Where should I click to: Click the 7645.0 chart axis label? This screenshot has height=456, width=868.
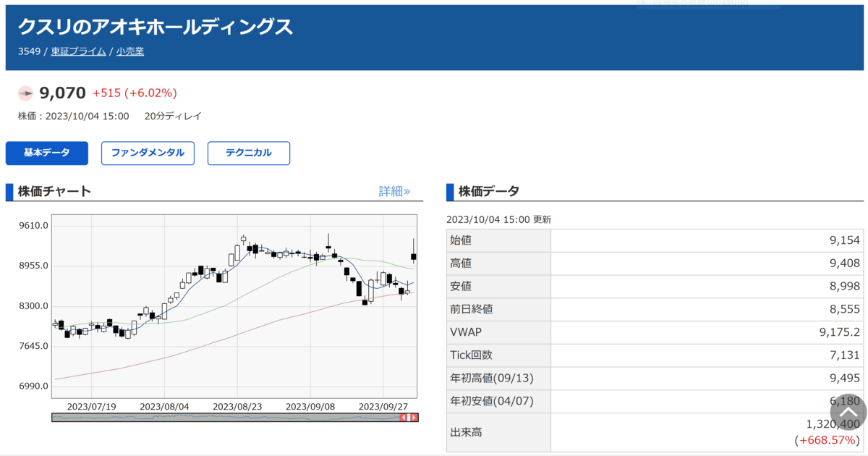click(x=34, y=346)
